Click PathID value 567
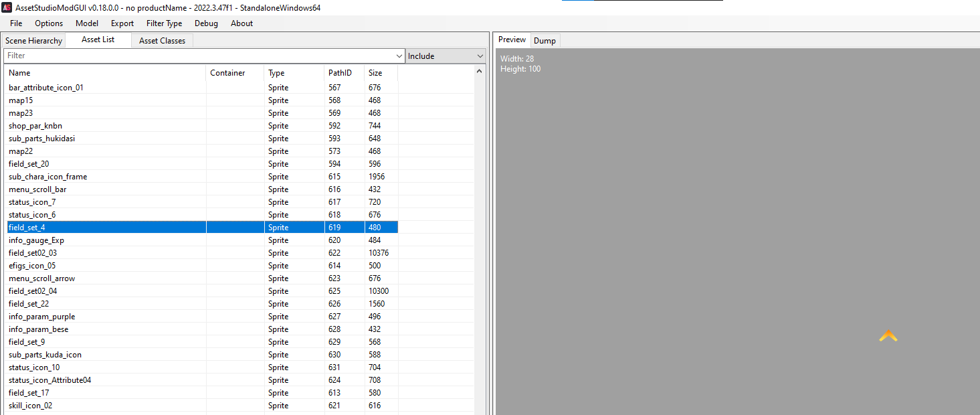Viewport: 980px width, 415px height. (x=334, y=88)
